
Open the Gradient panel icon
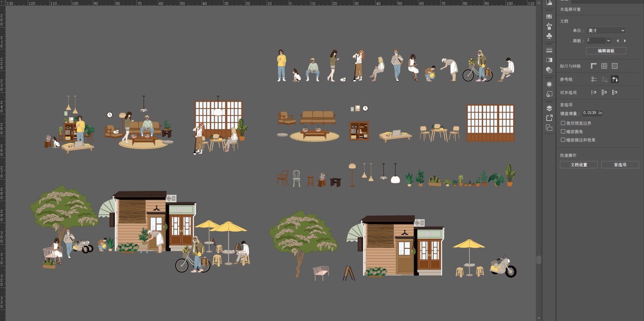pos(549,60)
